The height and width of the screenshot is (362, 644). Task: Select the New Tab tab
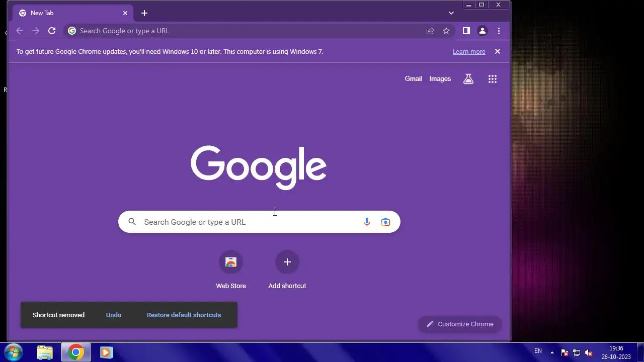(73, 13)
